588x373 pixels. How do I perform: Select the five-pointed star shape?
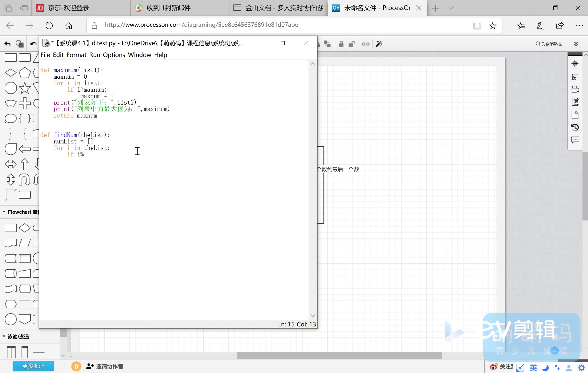click(25, 88)
